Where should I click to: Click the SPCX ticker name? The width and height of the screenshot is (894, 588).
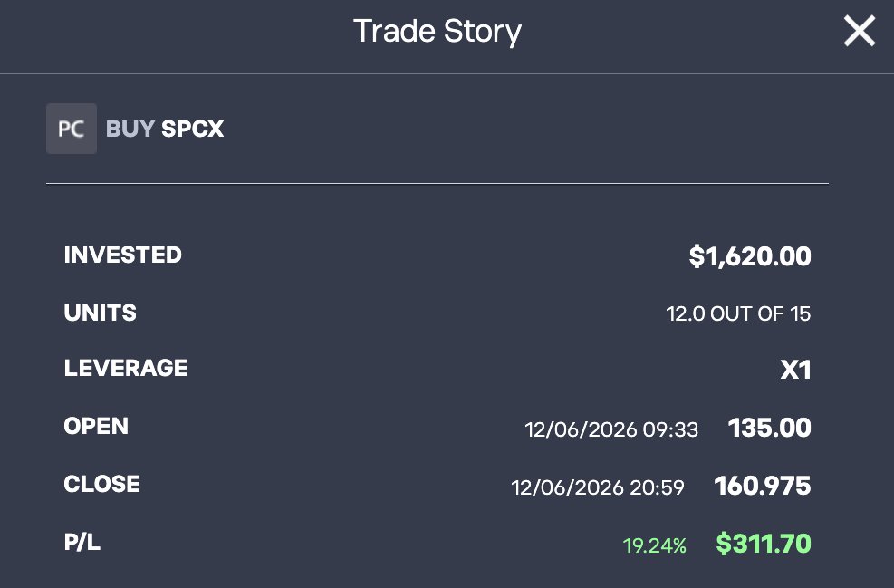click(193, 129)
